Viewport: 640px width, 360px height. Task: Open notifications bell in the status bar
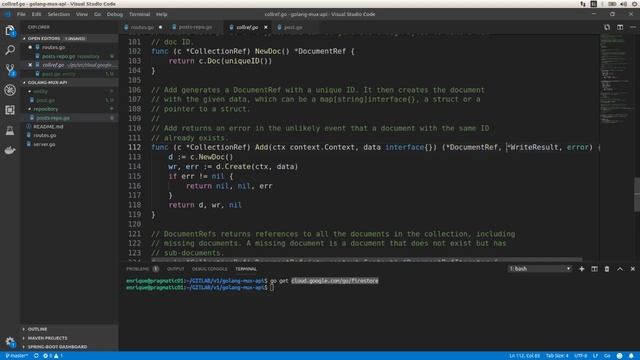pos(631,356)
